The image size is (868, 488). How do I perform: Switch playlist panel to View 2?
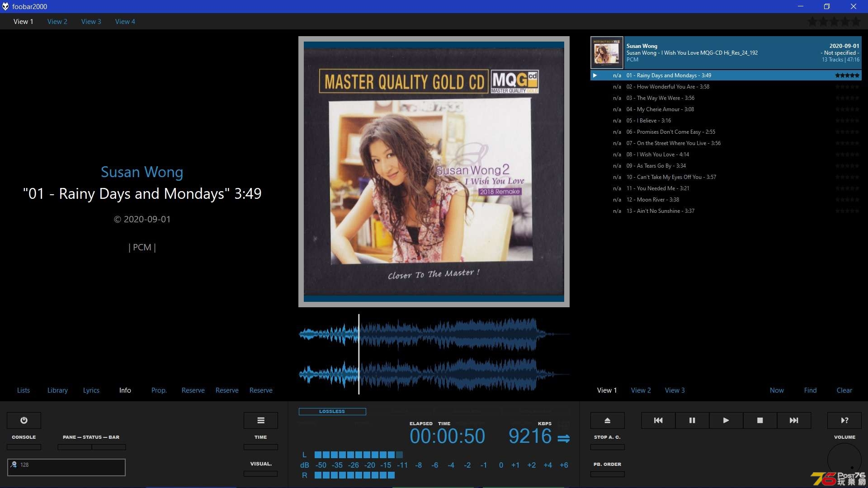point(641,390)
